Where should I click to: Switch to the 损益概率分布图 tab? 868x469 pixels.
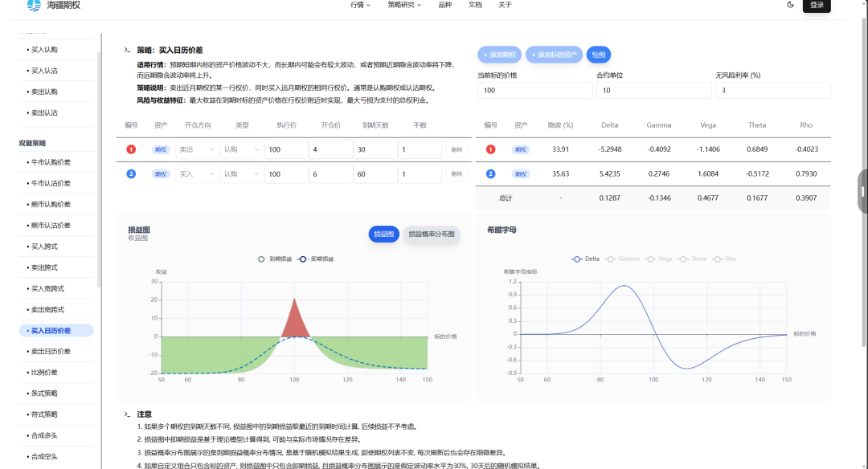coord(431,234)
